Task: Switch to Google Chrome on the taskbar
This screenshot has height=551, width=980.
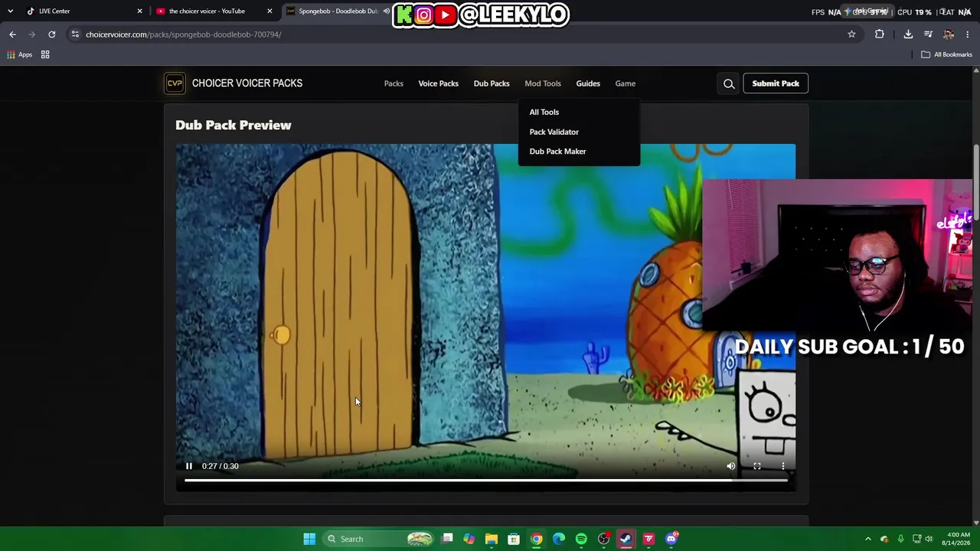Action: [x=537, y=540]
